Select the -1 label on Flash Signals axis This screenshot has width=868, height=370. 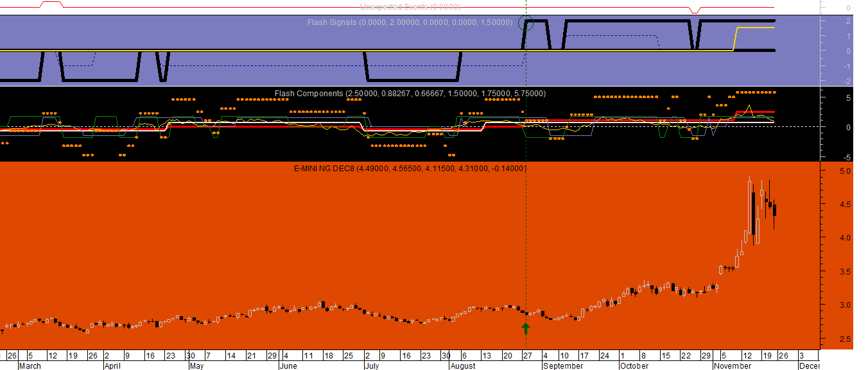pos(846,67)
